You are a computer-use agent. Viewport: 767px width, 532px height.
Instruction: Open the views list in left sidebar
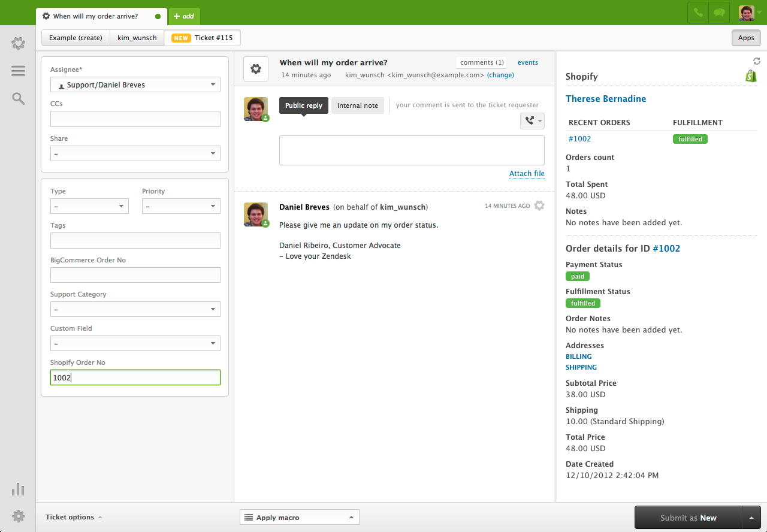tap(18, 70)
